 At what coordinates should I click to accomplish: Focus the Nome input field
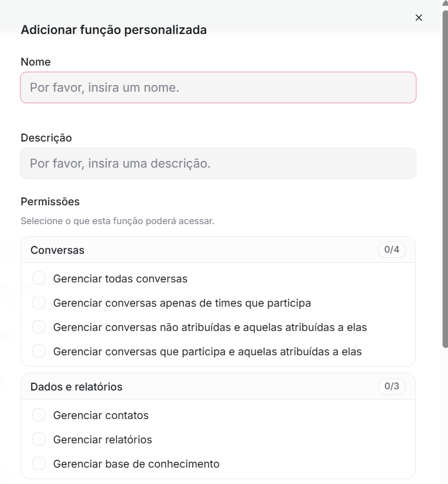coord(218,87)
